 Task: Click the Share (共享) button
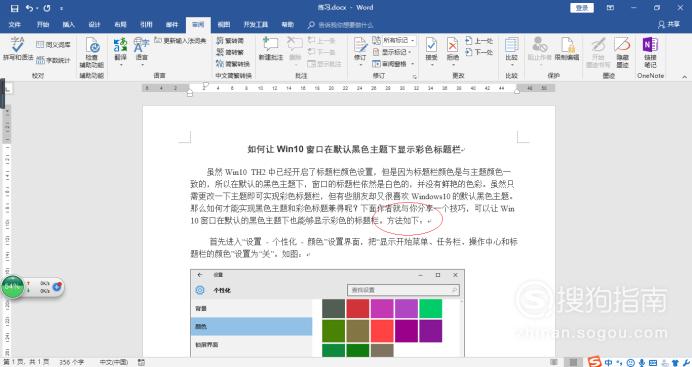(x=669, y=25)
